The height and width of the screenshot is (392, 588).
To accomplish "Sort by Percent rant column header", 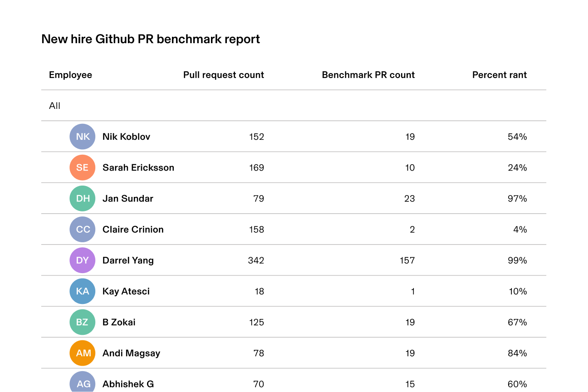I will click(x=500, y=75).
